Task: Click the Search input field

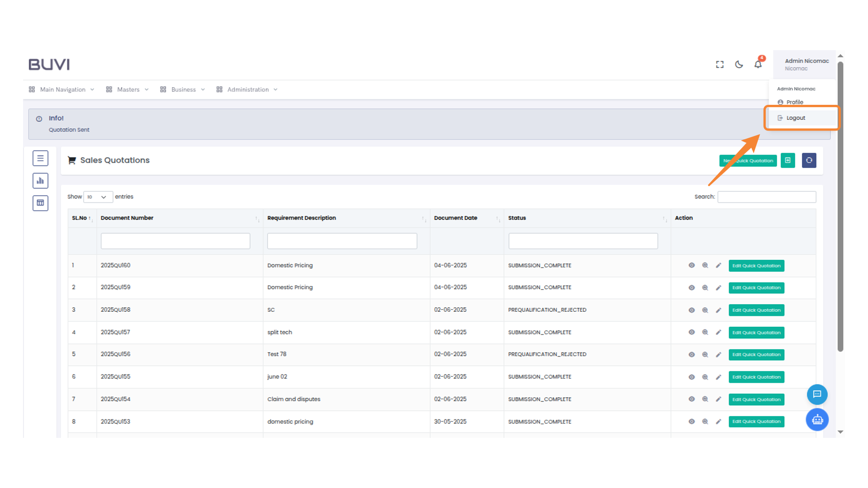Action: [766, 197]
